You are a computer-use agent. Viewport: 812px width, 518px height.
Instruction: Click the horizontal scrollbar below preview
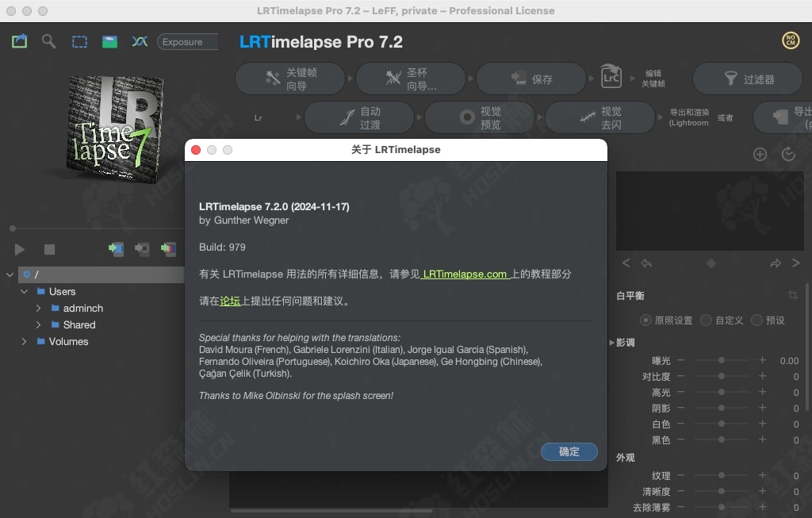pyautogui.click(x=331, y=511)
